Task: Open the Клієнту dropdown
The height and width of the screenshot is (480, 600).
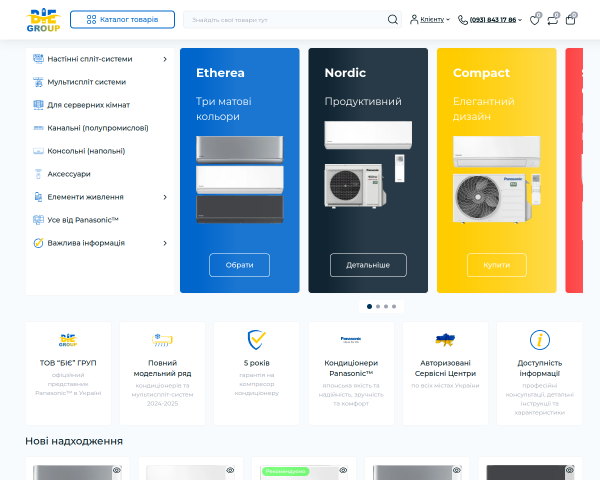Action: [x=430, y=20]
